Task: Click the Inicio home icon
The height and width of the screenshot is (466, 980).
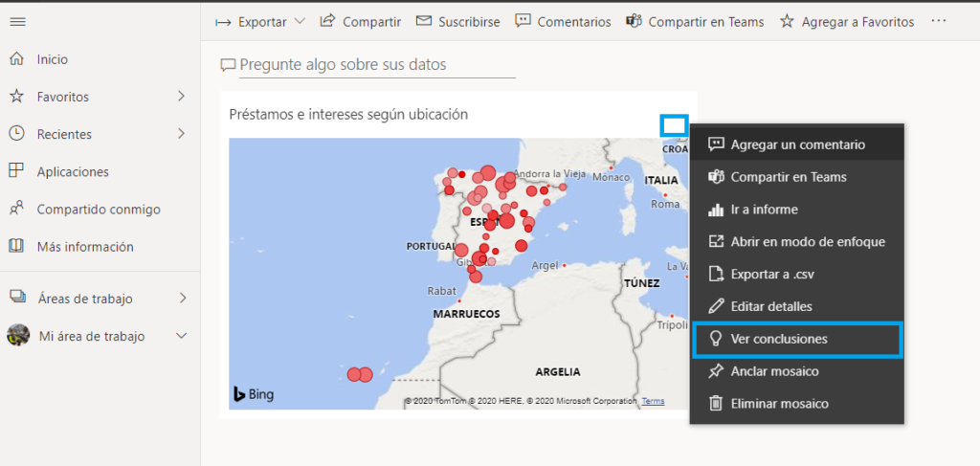Action: [17, 59]
